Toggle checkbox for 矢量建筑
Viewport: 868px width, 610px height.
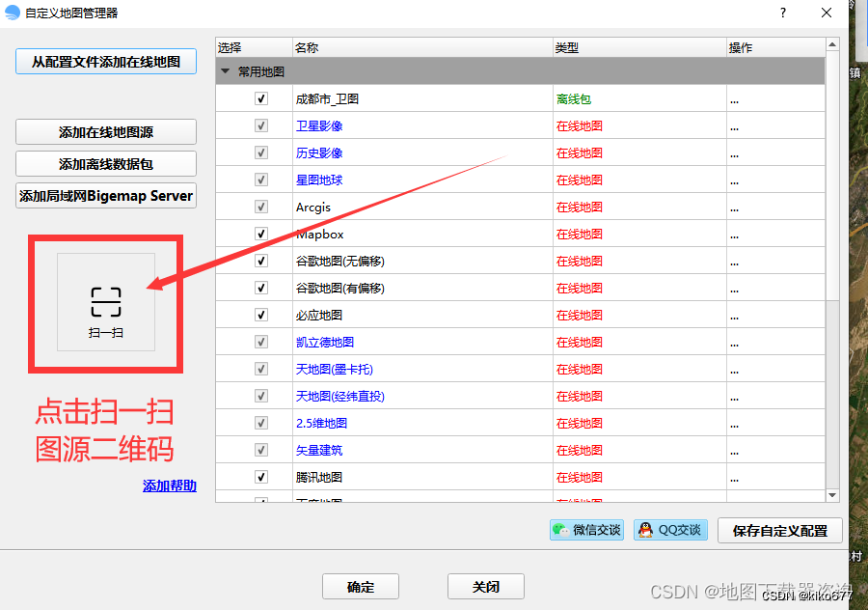coord(261,450)
